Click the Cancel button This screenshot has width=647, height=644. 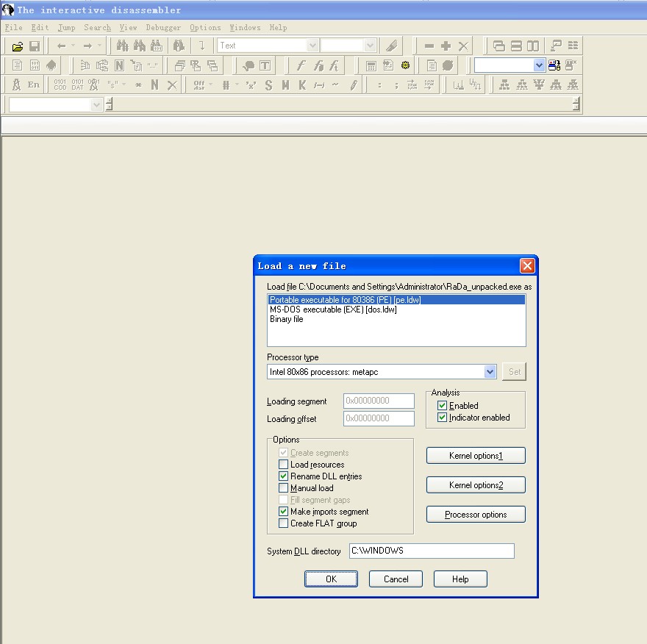[396, 579]
